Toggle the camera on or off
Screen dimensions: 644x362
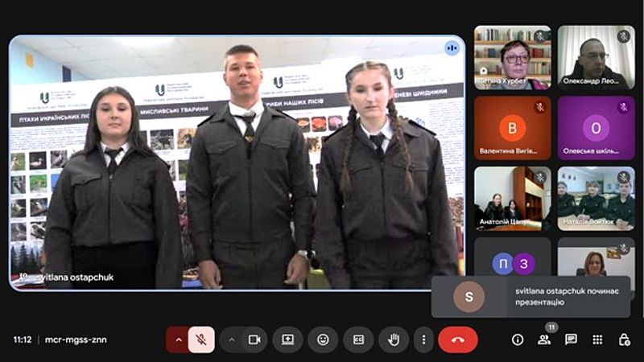254,339
